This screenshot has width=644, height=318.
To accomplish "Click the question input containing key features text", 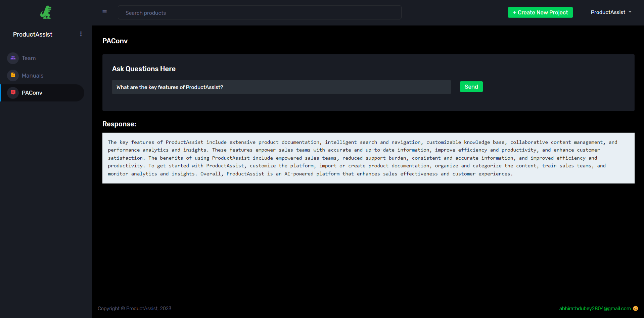I will coord(281,87).
